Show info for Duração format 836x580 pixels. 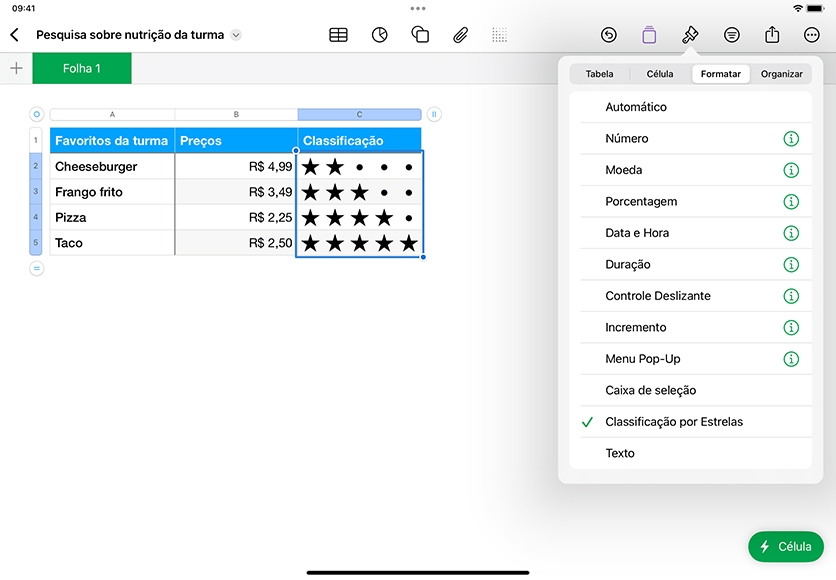791,264
